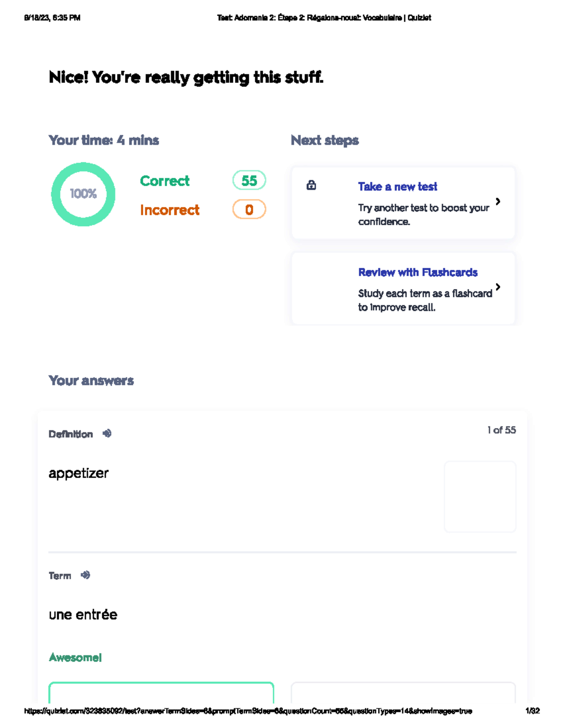Image resolution: width=563 pixels, height=728 pixels.
Task: Click the Study each term description text
Action: pyautogui.click(x=425, y=300)
